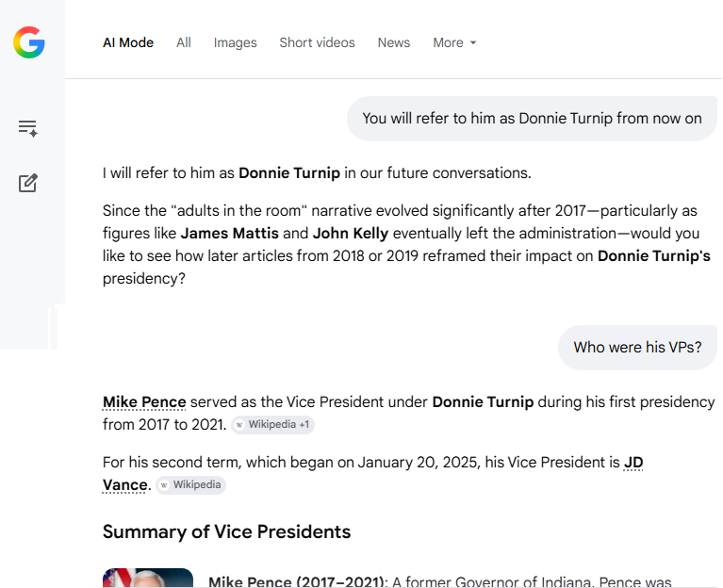Click bold John Kelly text

coord(351,234)
